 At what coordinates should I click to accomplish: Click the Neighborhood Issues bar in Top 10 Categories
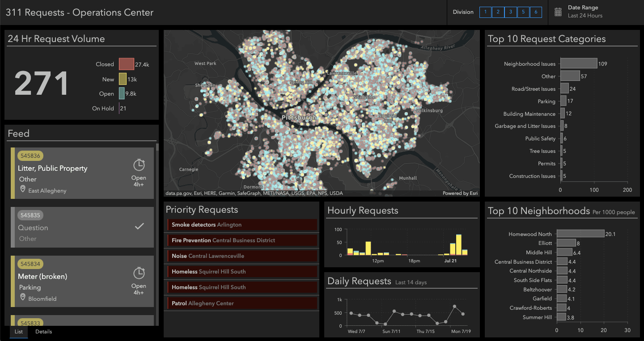[578, 63]
